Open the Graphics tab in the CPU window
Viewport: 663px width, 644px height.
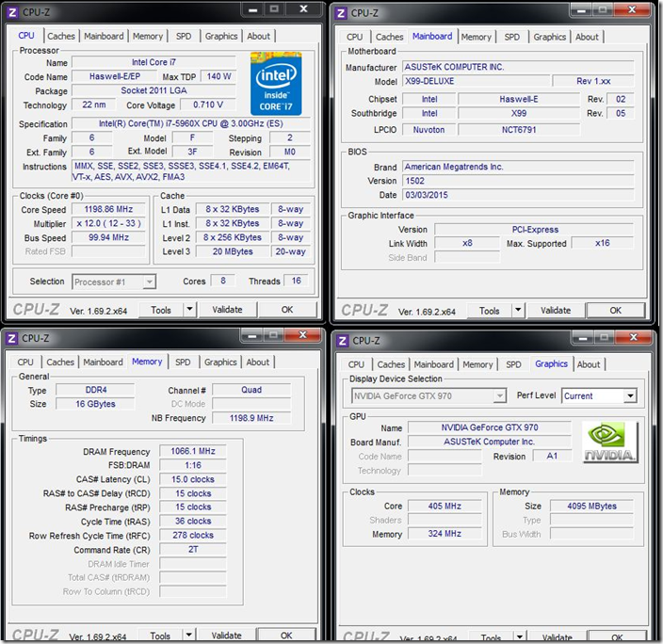pyautogui.click(x=221, y=37)
